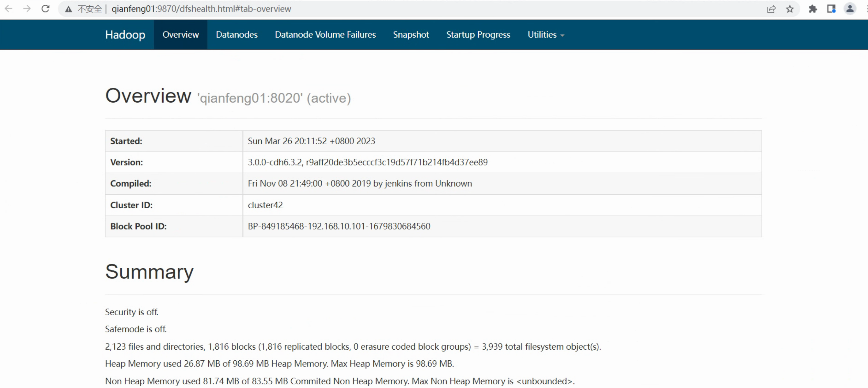This screenshot has height=388, width=868.
Task: Click the share page icon
Action: click(x=771, y=9)
